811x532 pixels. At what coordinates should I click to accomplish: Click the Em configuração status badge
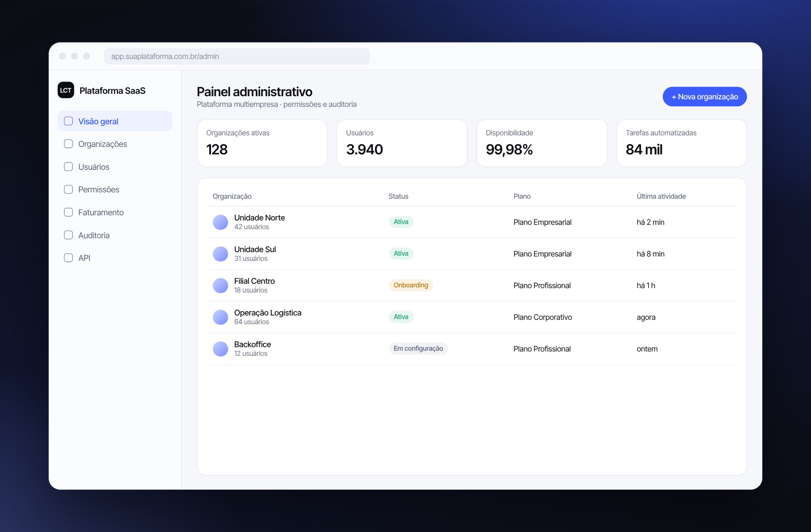pos(418,349)
